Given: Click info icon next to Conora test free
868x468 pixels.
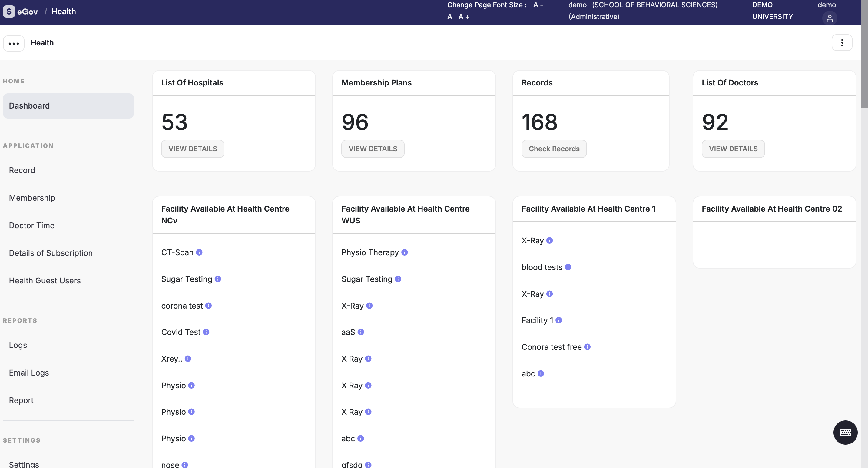Looking at the screenshot, I should [x=587, y=347].
